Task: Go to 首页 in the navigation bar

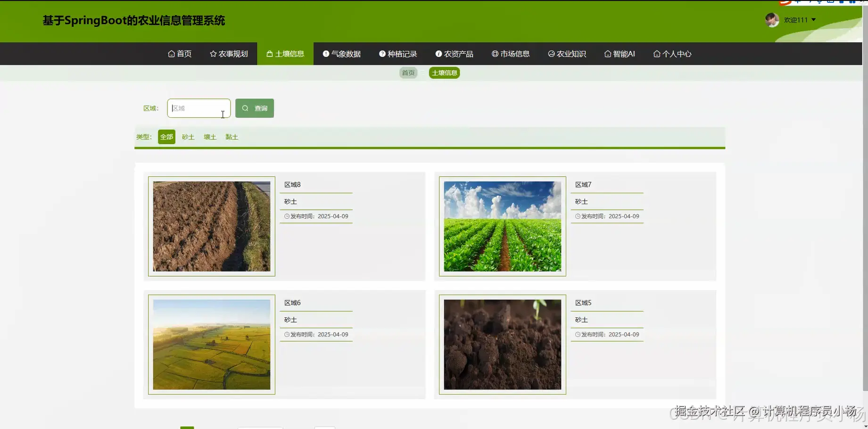Action: click(x=180, y=54)
